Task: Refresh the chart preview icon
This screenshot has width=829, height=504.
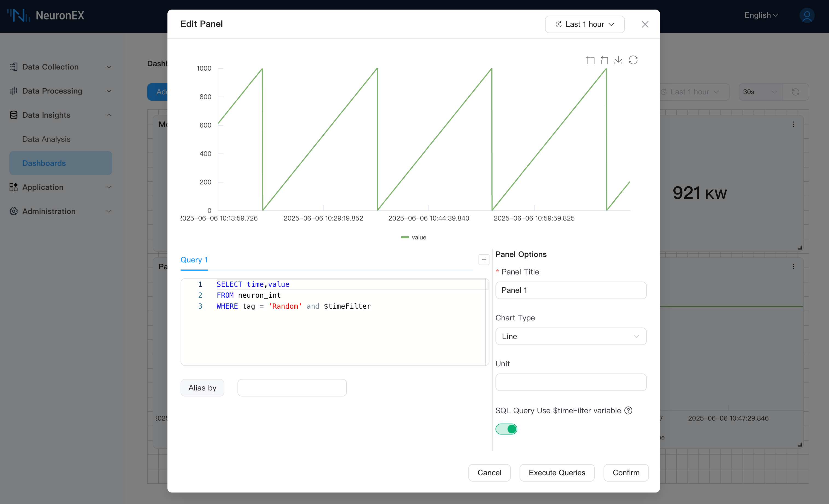Action: 633,60
